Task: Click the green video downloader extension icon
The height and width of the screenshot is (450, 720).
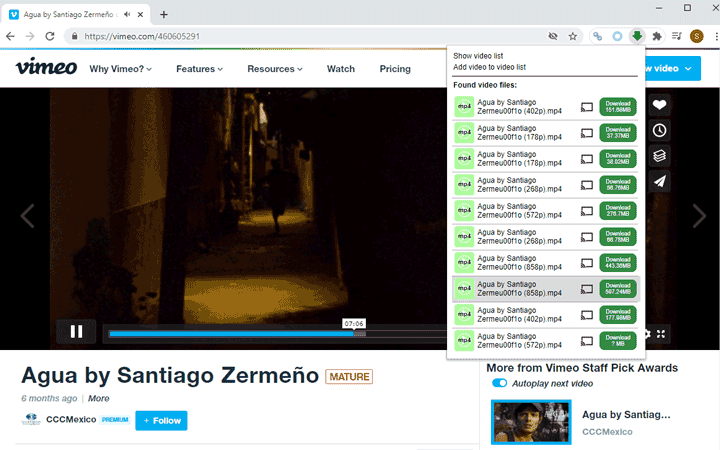Action: (637, 36)
